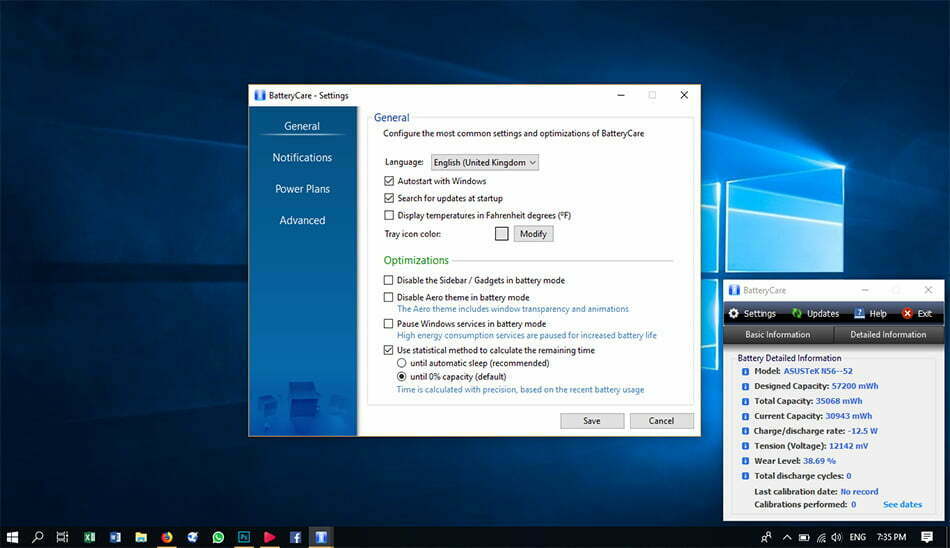Open taskbar search magnifier
Image resolution: width=950 pixels, height=548 pixels.
(x=38, y=537)
